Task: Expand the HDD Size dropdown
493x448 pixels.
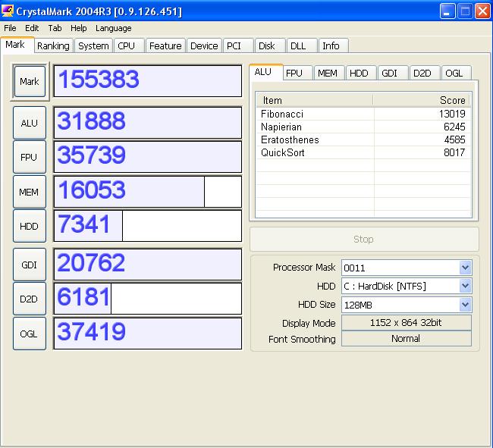Action: (466, 305)
